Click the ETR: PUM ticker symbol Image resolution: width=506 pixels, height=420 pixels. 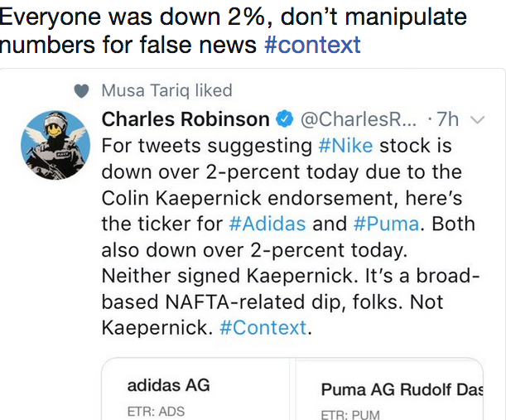350,412
